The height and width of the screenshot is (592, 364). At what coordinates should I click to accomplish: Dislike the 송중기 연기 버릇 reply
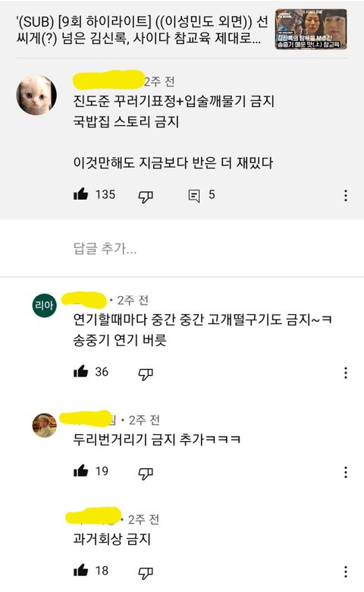[146, 373]
